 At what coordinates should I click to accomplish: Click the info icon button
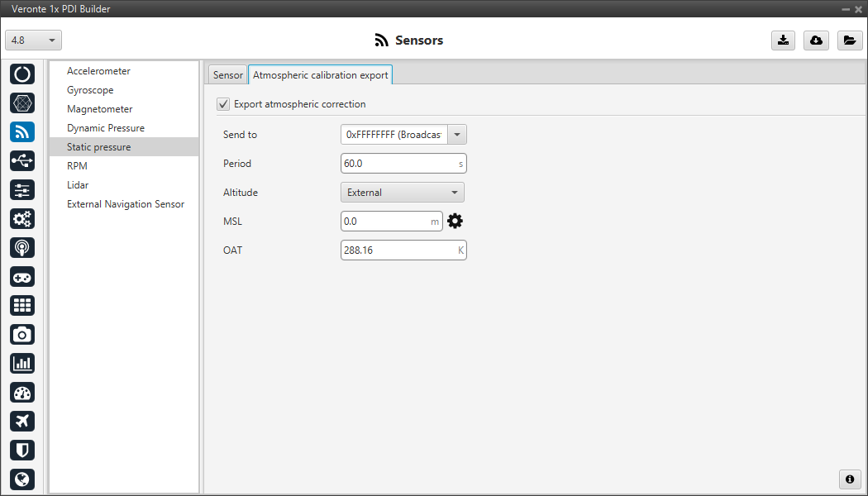click(850, 479)
